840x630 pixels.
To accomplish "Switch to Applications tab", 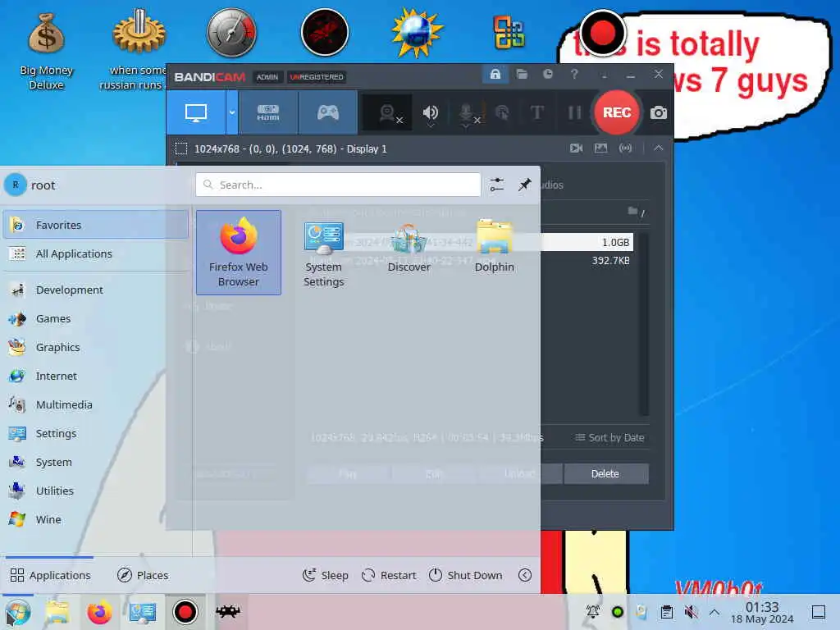I will [50, 575].
